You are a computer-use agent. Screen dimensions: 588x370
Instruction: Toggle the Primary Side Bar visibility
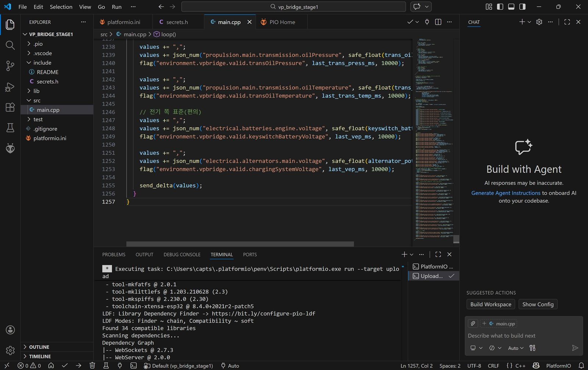pos(500,7)
